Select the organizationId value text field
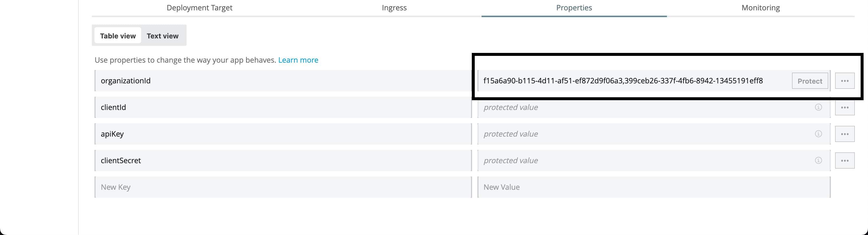 point(640,81)
